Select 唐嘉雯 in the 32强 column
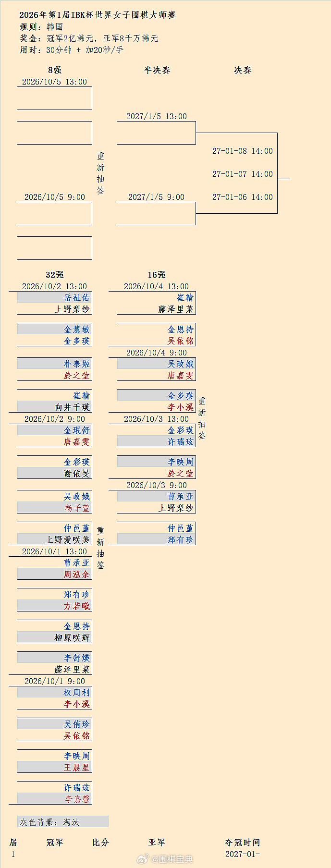This screenshot has width=331, height=868. pos(77,442)
